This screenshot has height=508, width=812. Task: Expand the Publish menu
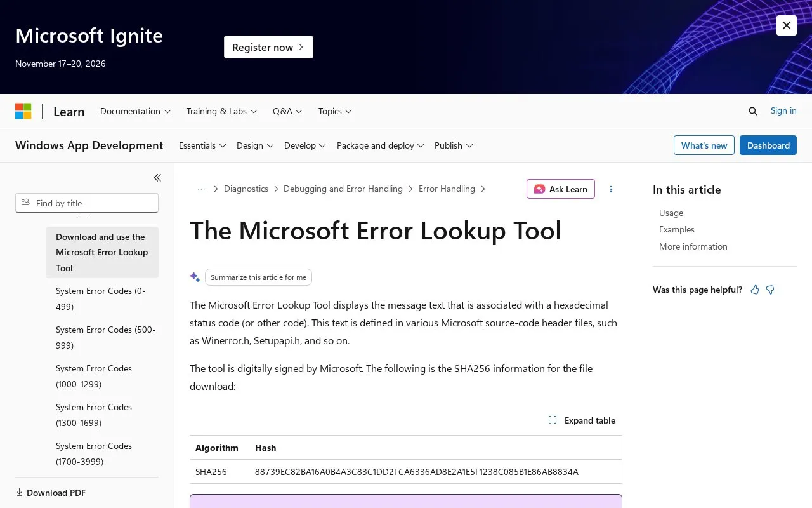pyautogui.click(x=454, y=145)
